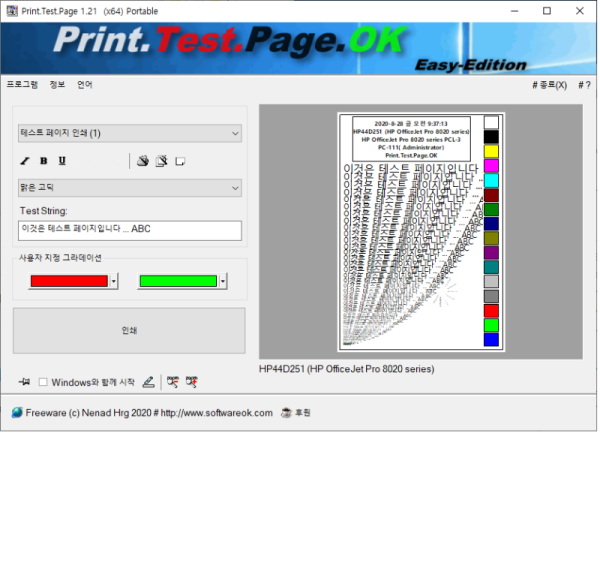Zoom out with the minus magnifier icon
This screenshot has width=600, height=575.
[x=173, y=382]
